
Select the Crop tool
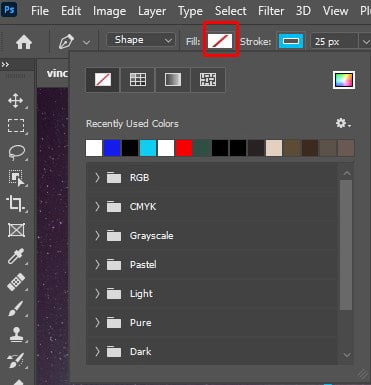click(x=16, y=204)
